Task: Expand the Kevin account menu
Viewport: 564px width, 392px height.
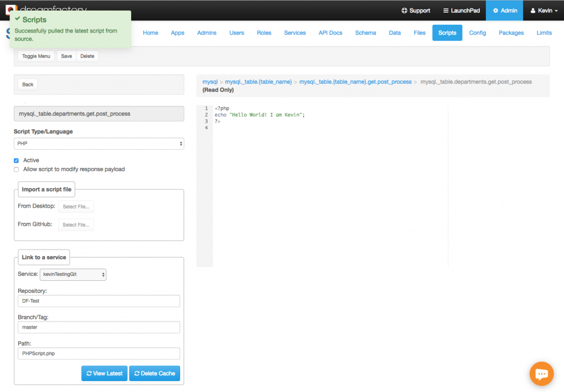Action: click(x=543, y=9)
